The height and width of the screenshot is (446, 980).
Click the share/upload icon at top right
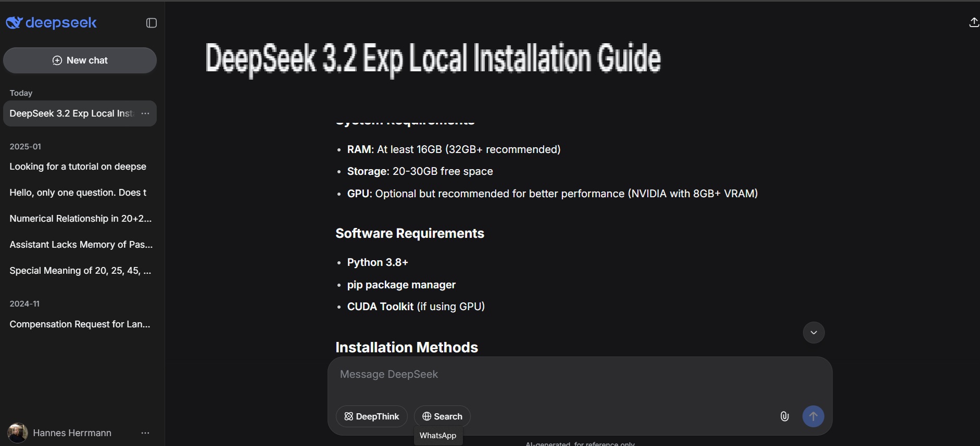[974, 22]
